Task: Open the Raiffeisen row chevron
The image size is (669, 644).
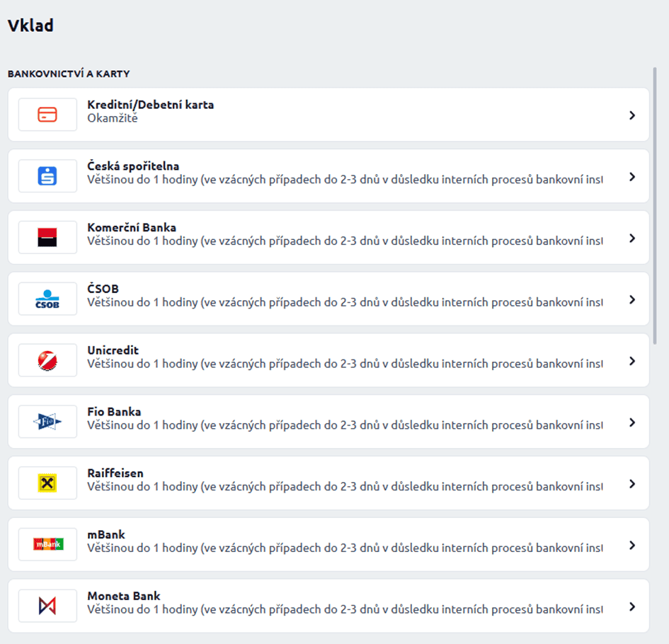Action: [x=632, y=483]
